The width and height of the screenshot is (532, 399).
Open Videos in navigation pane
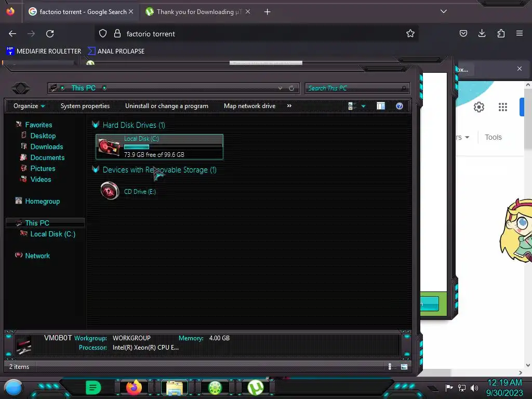coord(41,179)
